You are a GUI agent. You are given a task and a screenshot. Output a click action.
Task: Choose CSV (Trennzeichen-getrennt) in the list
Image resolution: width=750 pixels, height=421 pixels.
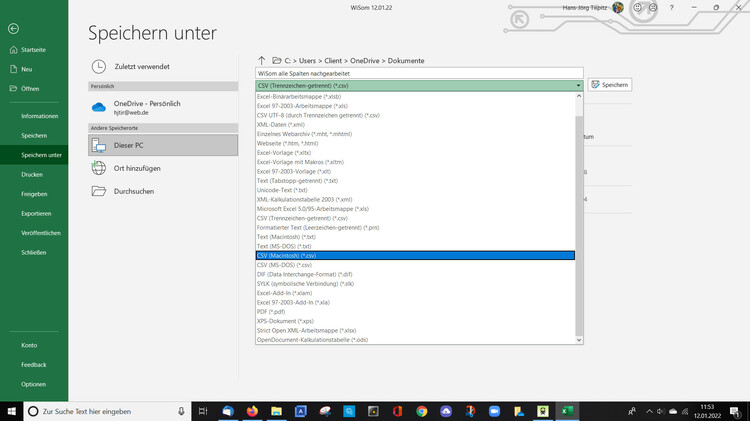[415, 218]
